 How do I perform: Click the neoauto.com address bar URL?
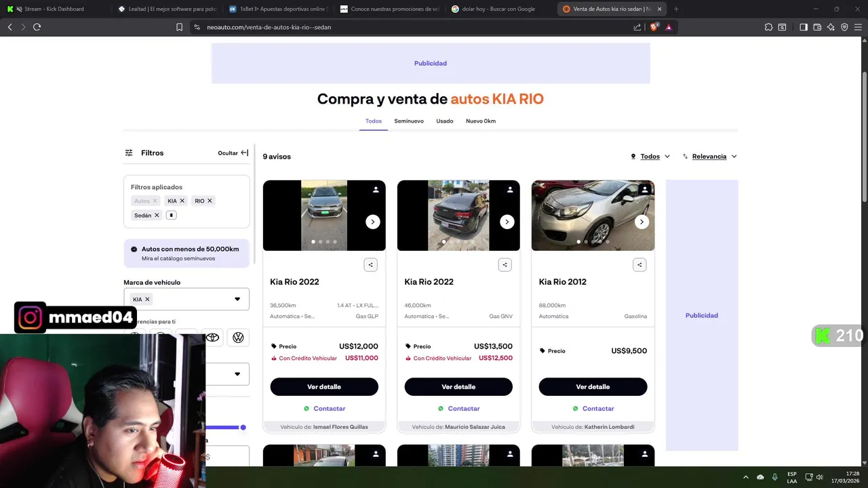click(269, 27)
